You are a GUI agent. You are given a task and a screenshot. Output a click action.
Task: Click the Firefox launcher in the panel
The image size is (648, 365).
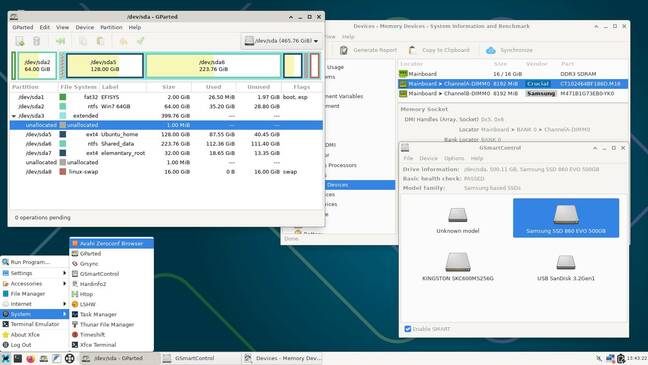click(30, 358)
